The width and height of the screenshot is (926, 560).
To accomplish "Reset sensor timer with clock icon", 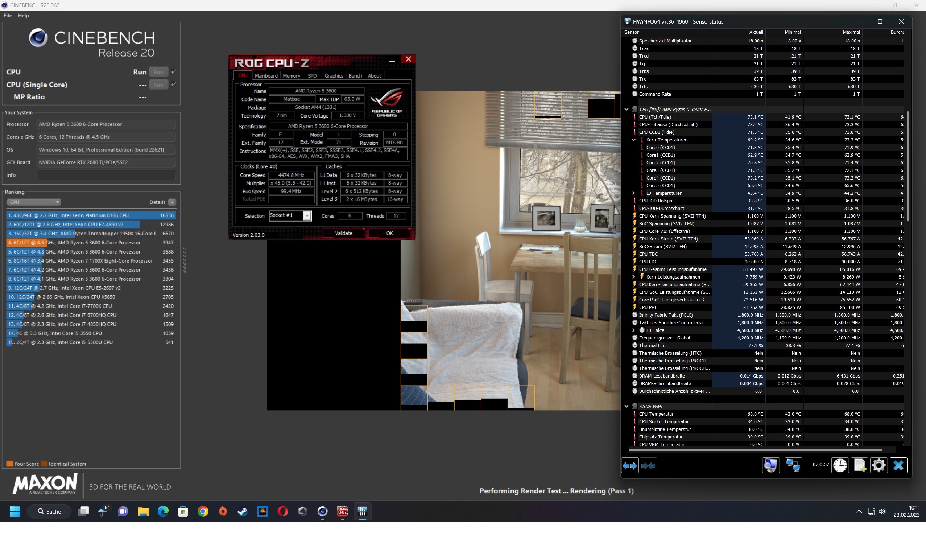I will click(x=840, y=466).
